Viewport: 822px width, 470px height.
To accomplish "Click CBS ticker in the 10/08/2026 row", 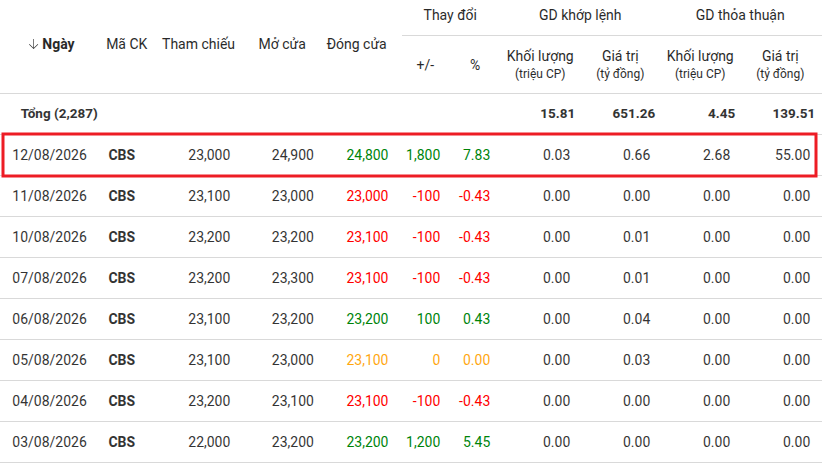I will [x=122, y=237].
